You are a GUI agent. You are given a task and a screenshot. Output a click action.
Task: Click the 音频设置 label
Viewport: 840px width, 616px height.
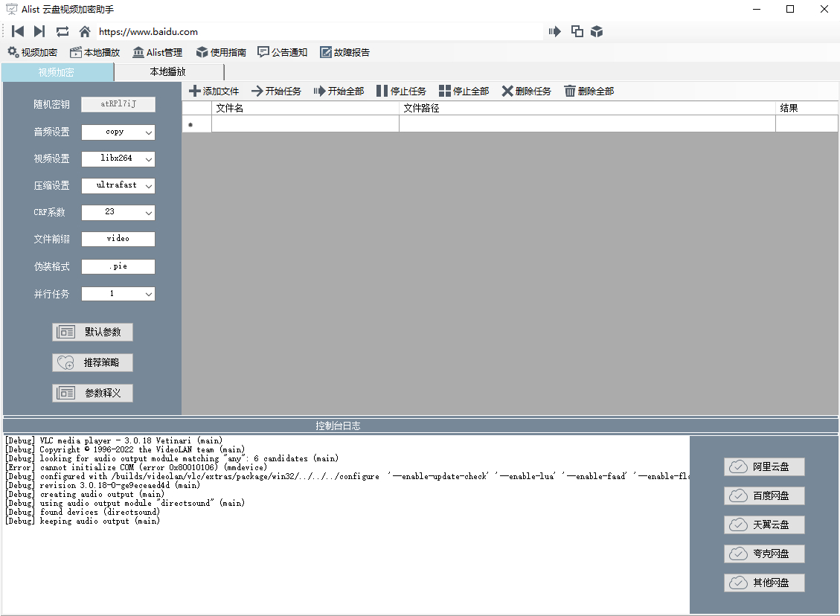[51, 132]
